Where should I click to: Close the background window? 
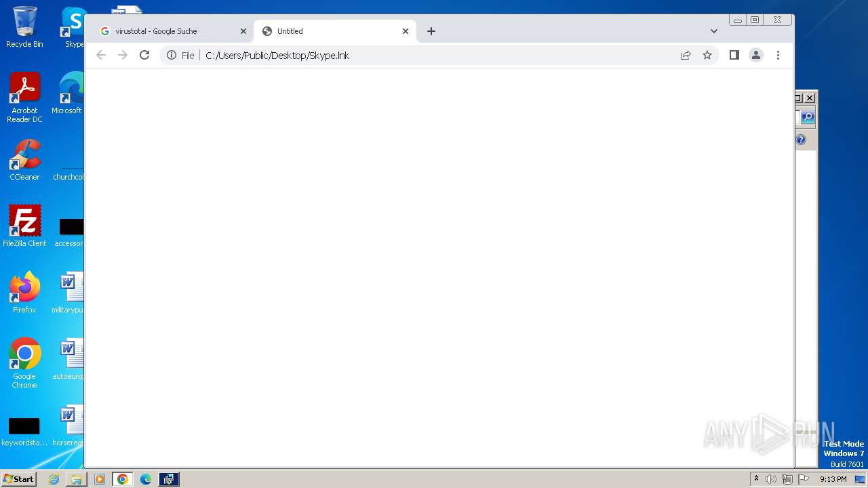tap(810, 98)
